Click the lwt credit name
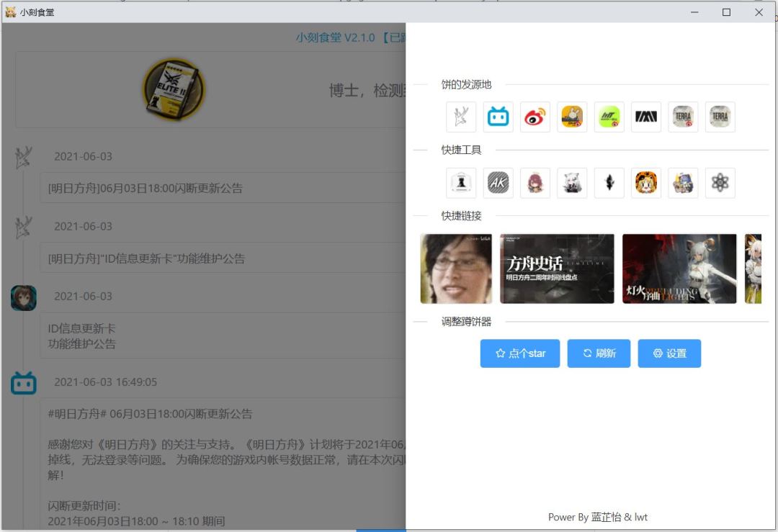The image size is (778, 532). pos(641,517)
